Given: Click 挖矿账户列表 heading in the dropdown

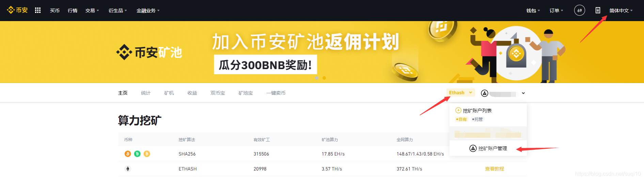Looking at the screenshot, I should point(477,111).
